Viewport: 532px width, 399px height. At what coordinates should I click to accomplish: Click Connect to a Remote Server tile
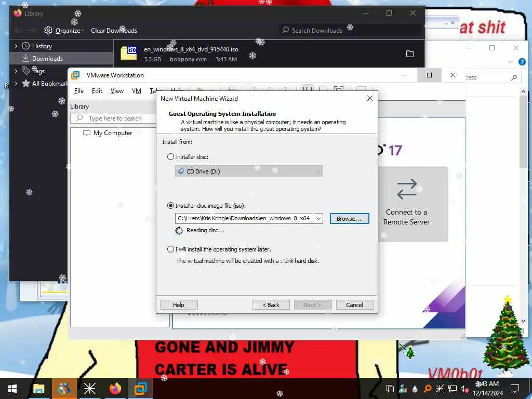coord(413,204)
